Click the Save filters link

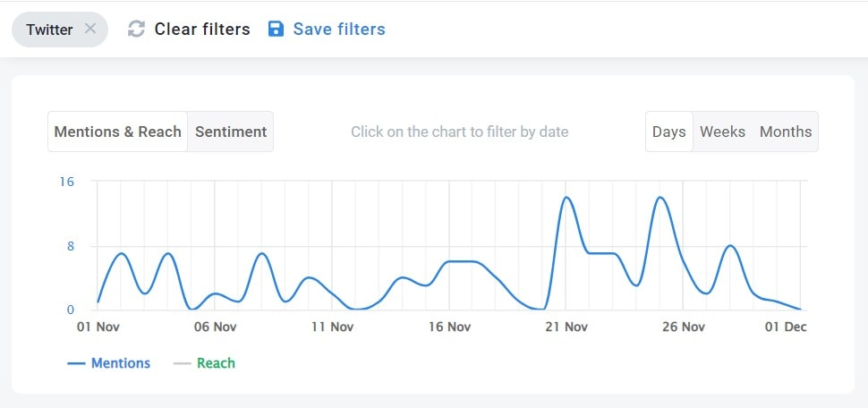pos(339,30)
